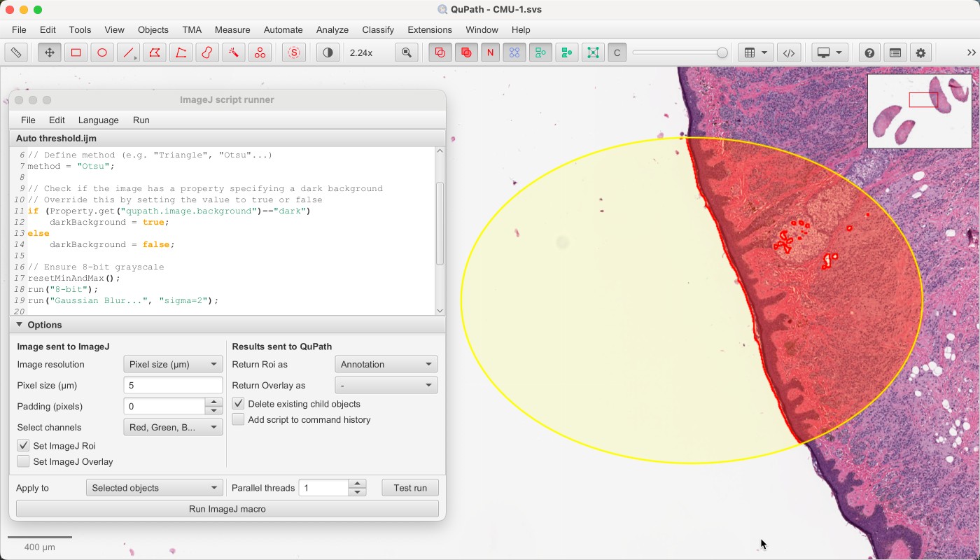
Task: Select the Ellipse annotation tool
Action: 102,52
